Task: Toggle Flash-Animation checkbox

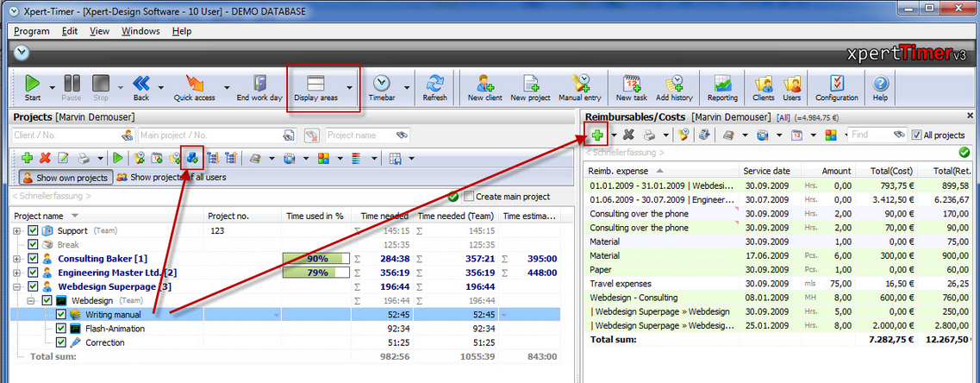Action: tap(60, 329)
